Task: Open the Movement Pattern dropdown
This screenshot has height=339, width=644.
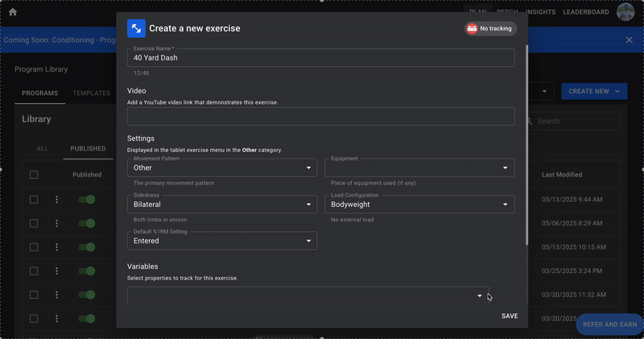Action: 222,167
